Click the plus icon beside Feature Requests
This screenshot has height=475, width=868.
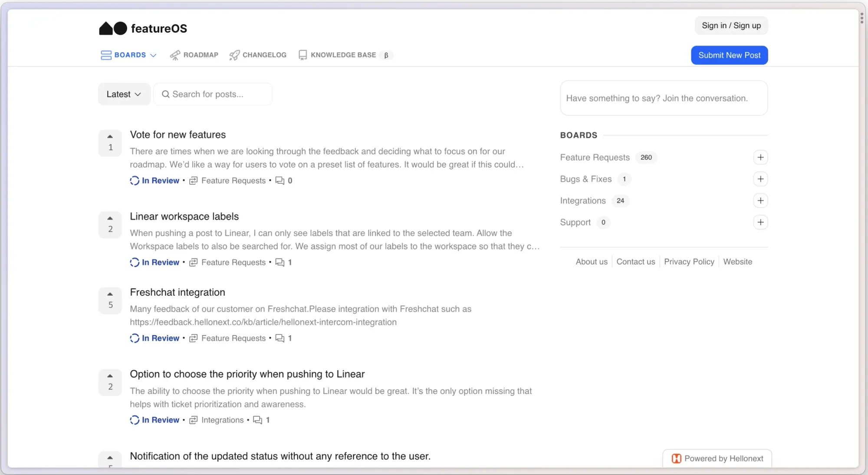pyautogui.click(x=760, y=158)
